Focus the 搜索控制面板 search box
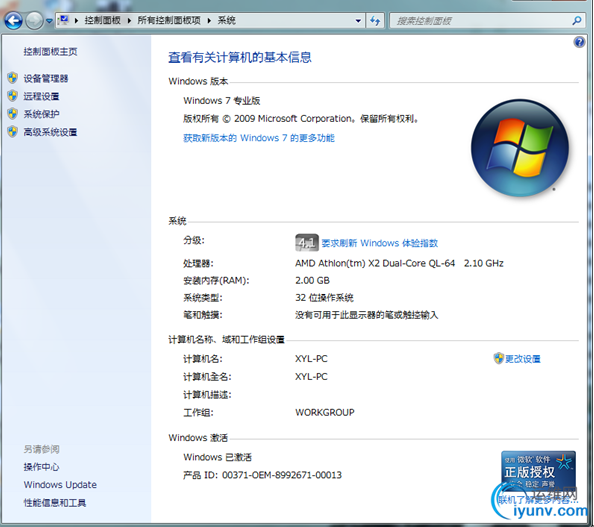The height and width of the screenshot is (527, 594). click(481, 21)
